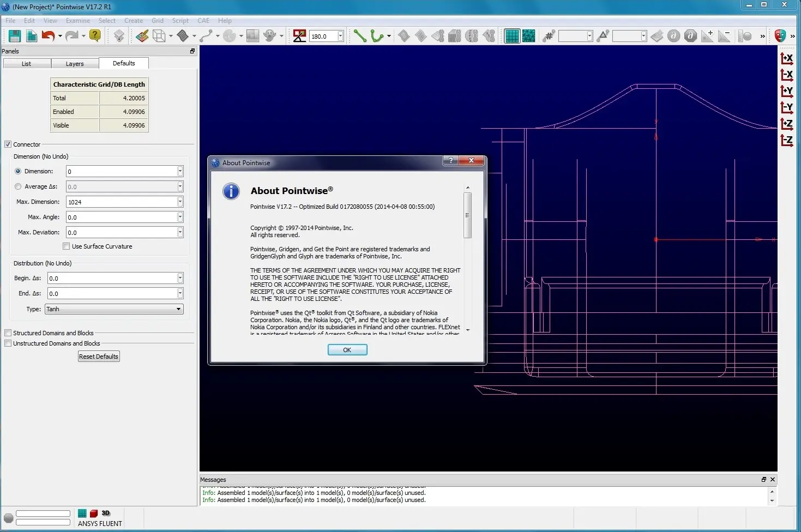Click the Reset Defaults button
This screenshot has height=532, width=801.
point(99,356)
